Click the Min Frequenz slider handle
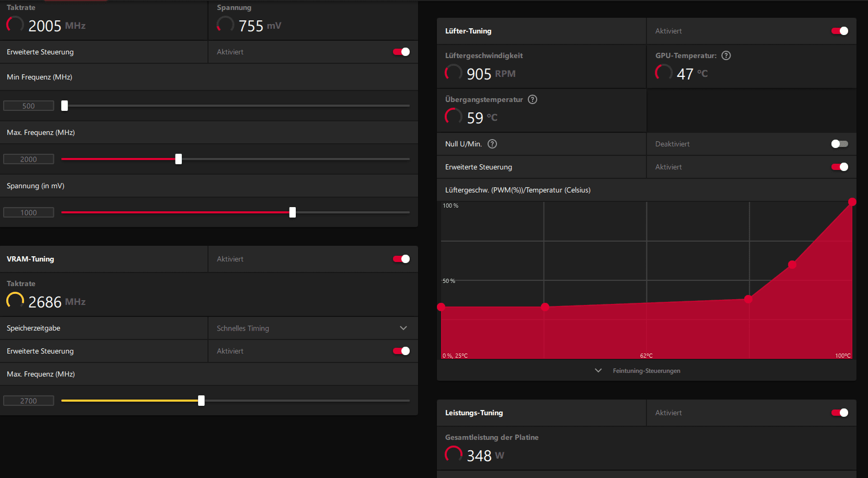The width and height of the screenshot is (868, 478). 64,106
